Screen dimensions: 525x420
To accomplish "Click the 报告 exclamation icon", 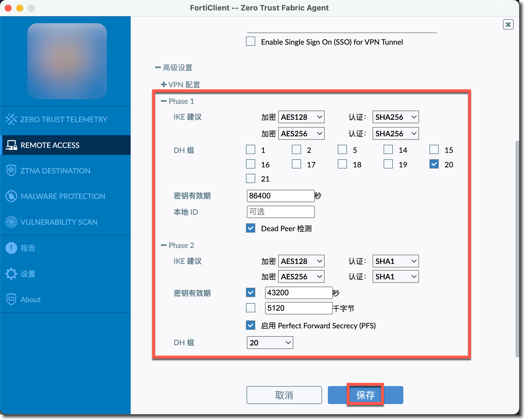I will pyautogui.click(x=11, y=248).
